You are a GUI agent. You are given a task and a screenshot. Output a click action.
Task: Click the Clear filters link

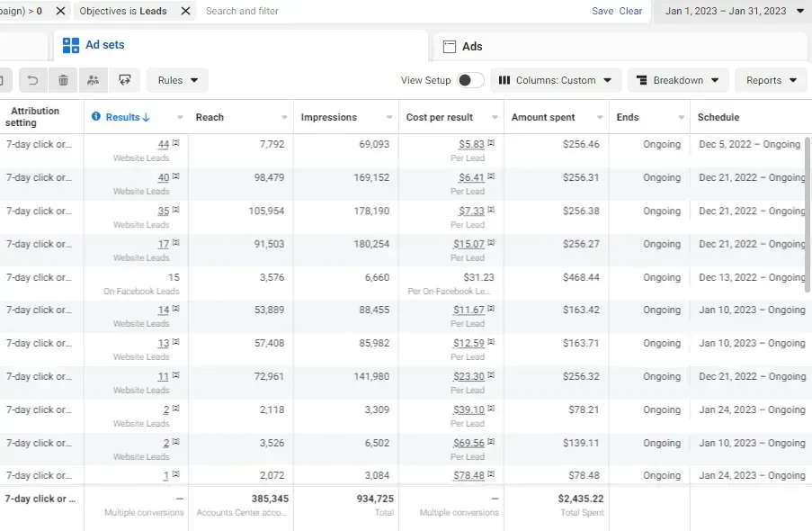coord(630,11)
